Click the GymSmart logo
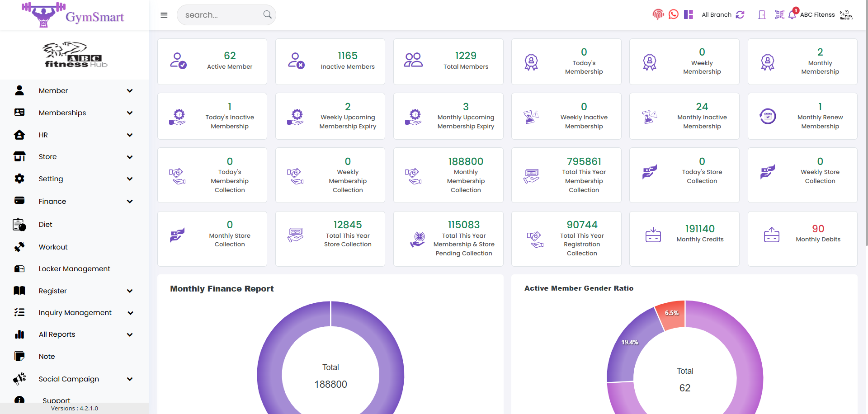868x414 pixels. pos(73,14)
